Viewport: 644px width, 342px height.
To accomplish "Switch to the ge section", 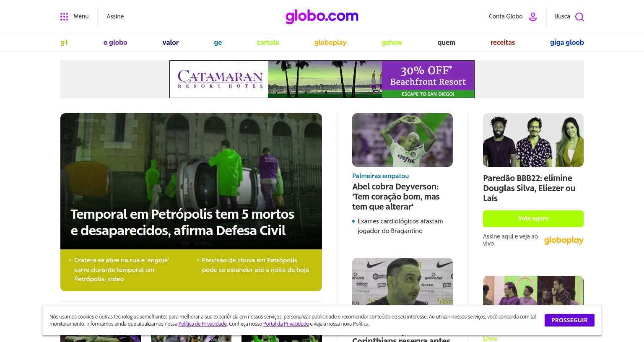I will click(x=218, y=42).
